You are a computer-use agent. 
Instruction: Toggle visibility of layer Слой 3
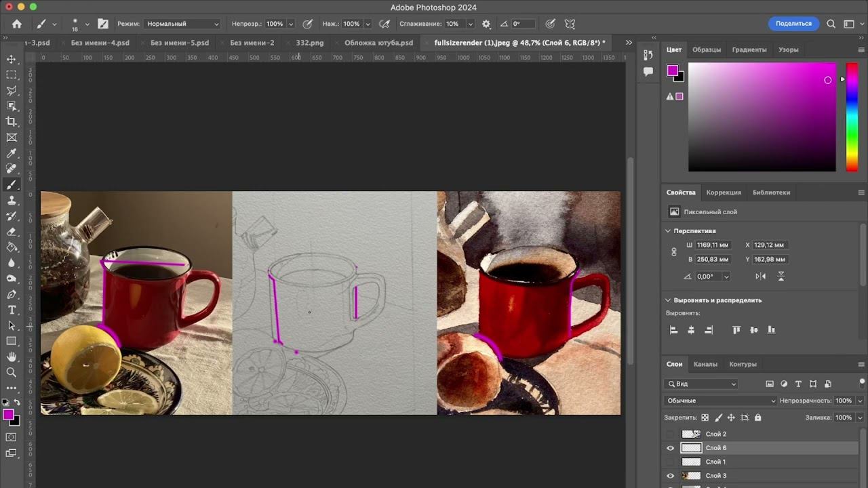click(671, 476)
